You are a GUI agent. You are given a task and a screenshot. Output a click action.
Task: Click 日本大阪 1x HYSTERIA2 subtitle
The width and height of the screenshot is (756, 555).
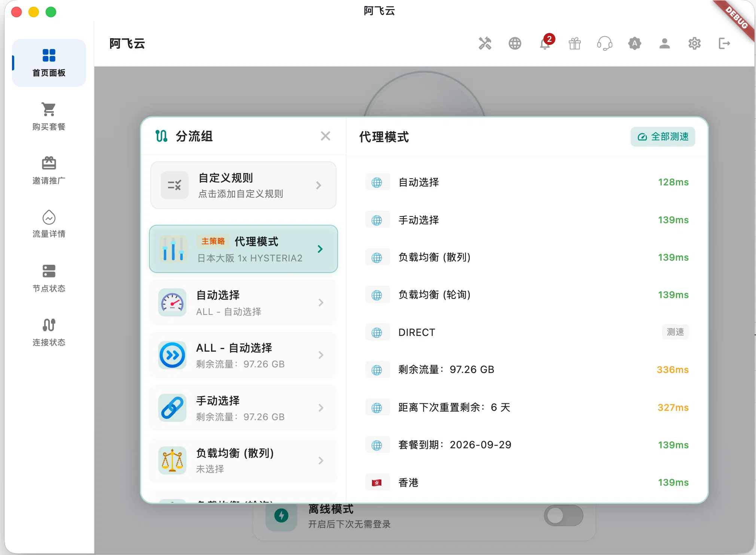(250, 258)
